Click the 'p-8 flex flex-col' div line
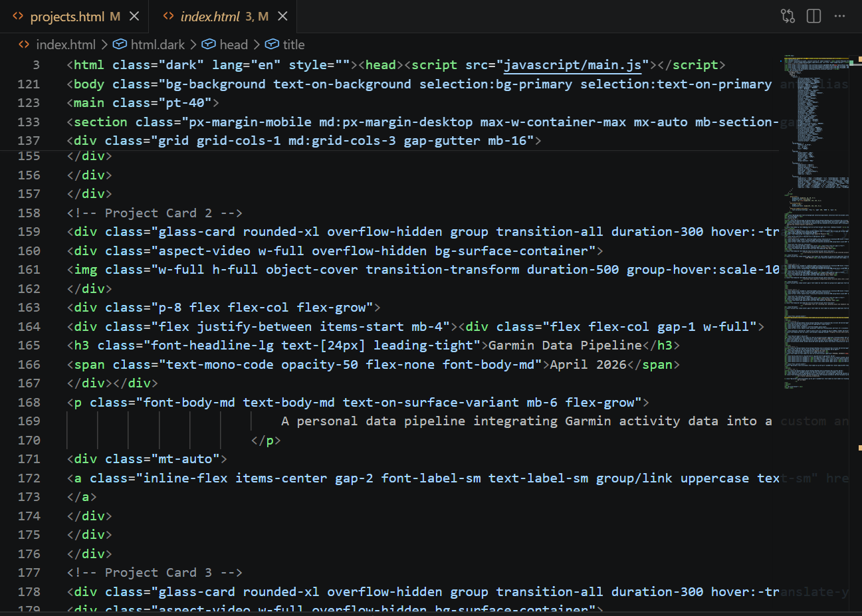 point(223,308)
